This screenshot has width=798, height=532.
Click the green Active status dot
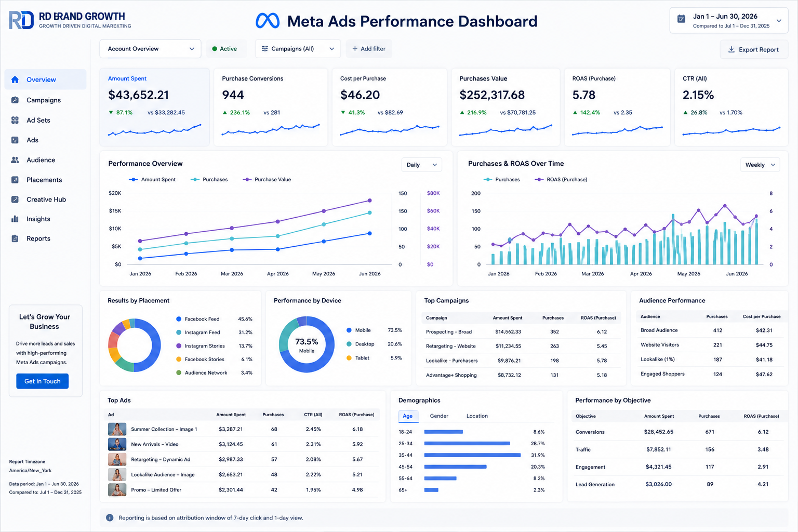(x=215, y=49)
